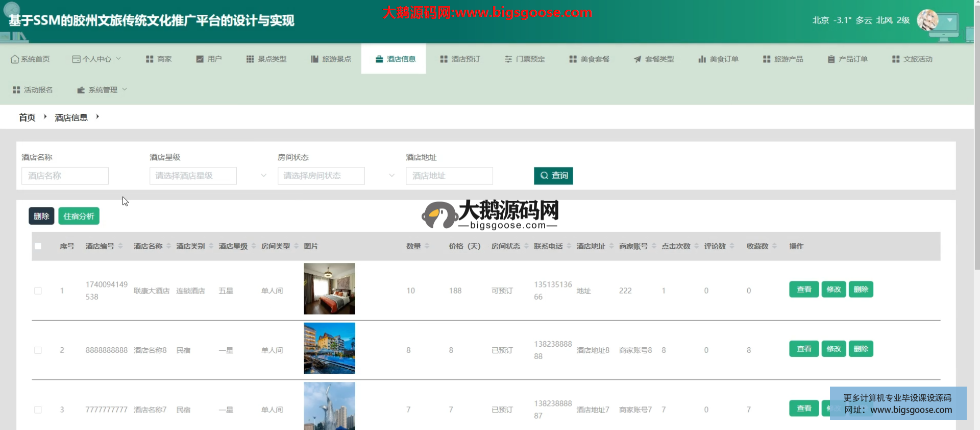The width and height of the screenshot is (980, 430).
Task: Click the green 住宿分析 button
Action: pos(79,216)
